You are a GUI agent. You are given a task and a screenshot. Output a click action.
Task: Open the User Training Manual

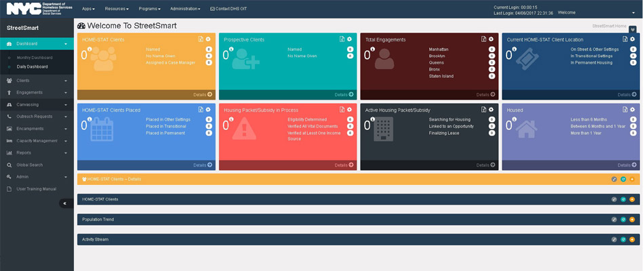click(36, 189)
